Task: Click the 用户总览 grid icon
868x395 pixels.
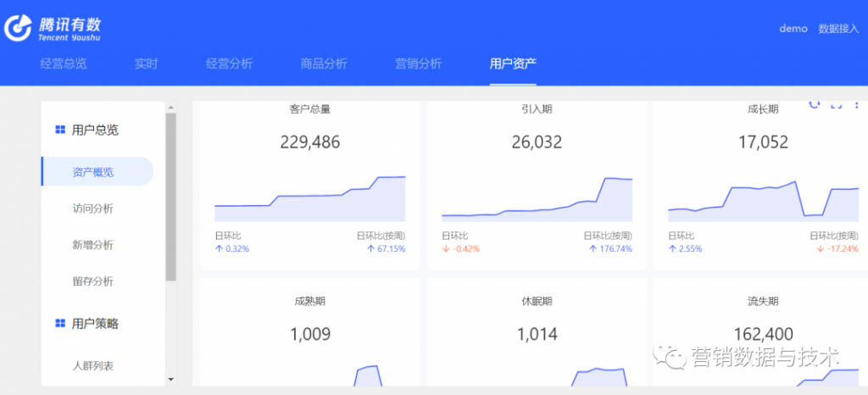Action: 60,130
